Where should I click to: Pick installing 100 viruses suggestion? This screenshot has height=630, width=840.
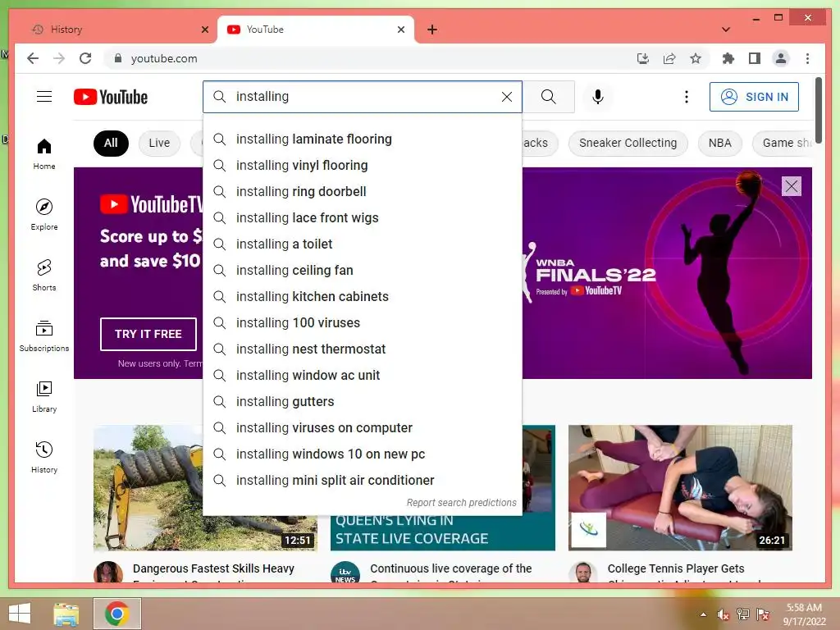363,323
